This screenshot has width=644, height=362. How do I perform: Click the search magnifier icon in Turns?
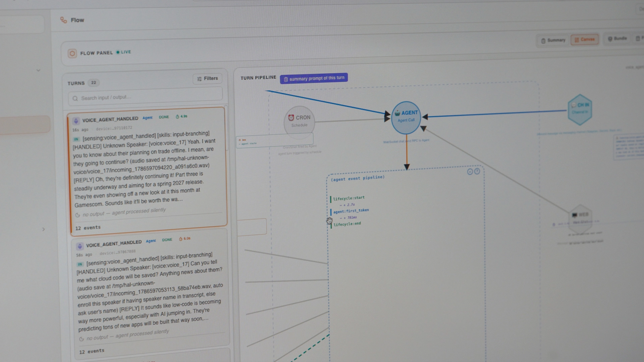(x=75, y=99)
